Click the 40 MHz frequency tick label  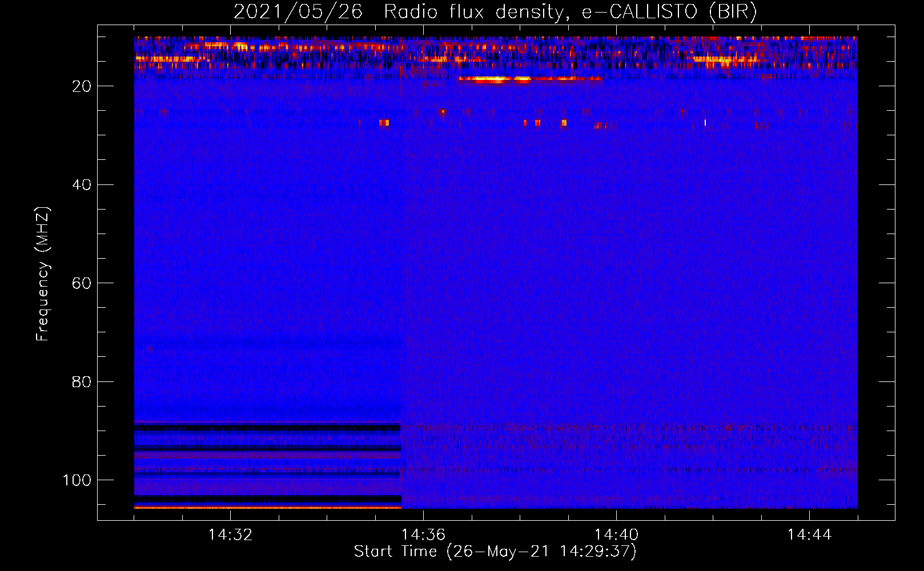point(82,185)
